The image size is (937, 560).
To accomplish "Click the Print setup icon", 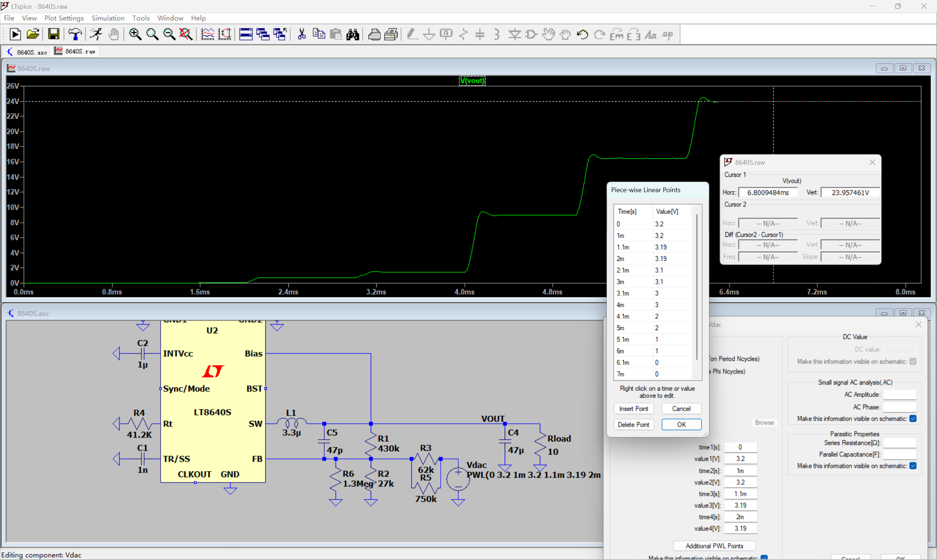I will [391, 34].
